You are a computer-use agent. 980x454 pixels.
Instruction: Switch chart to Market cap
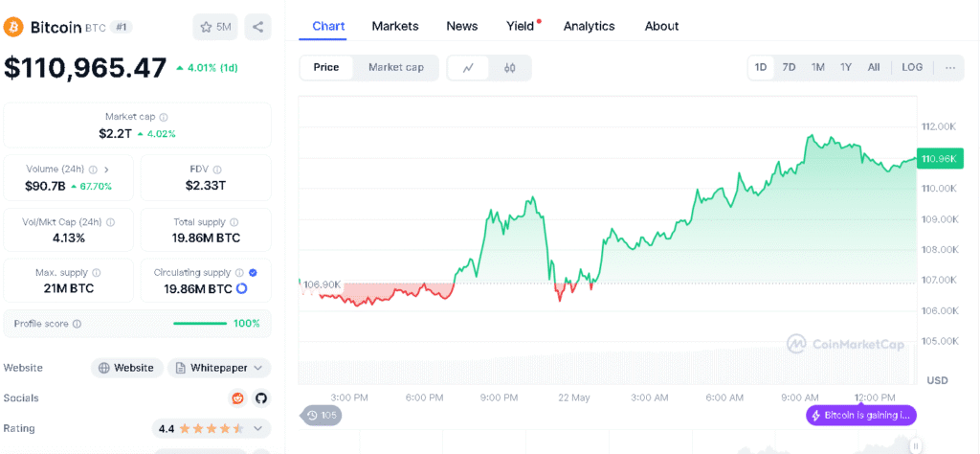(395, 68)
